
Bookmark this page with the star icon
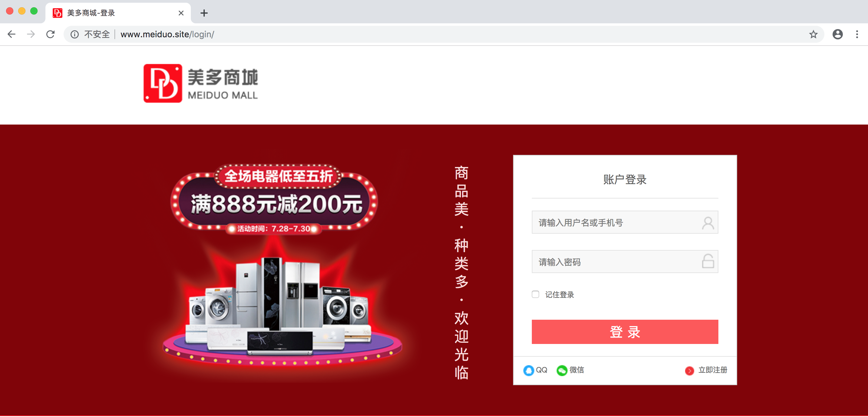[x=813, y=34]
